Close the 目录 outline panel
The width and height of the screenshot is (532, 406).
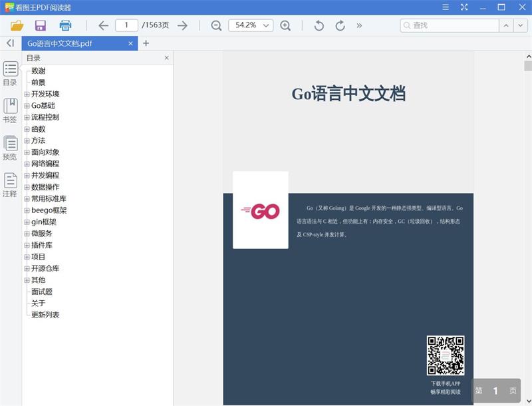[x=167, y=58]
